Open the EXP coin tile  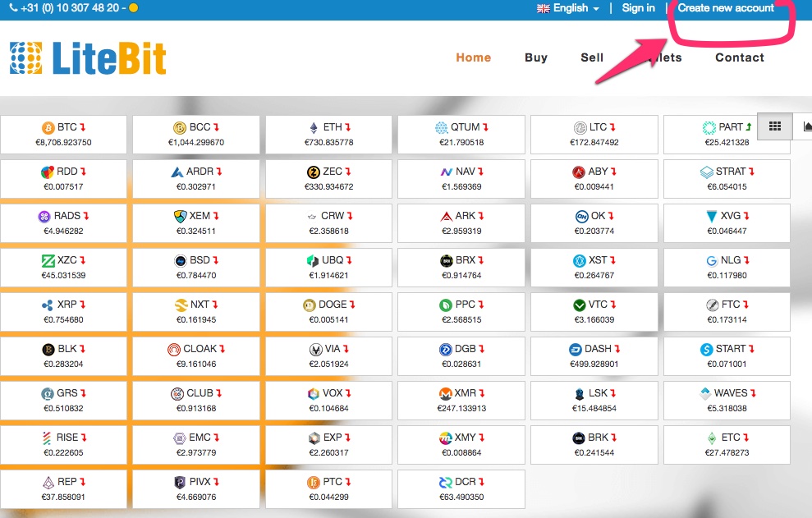point(328,444)
